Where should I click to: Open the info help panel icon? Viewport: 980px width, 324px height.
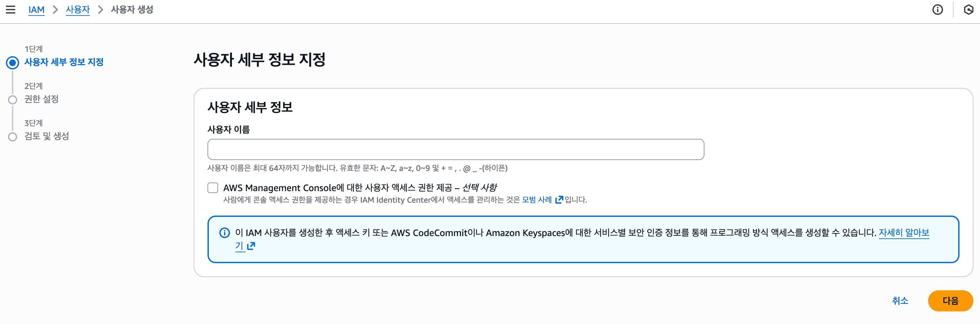938,10
